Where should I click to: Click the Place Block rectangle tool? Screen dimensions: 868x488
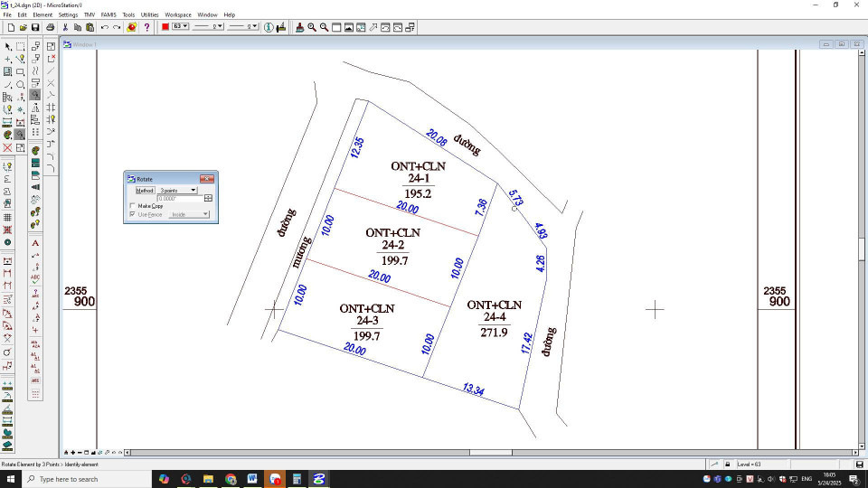21,72
